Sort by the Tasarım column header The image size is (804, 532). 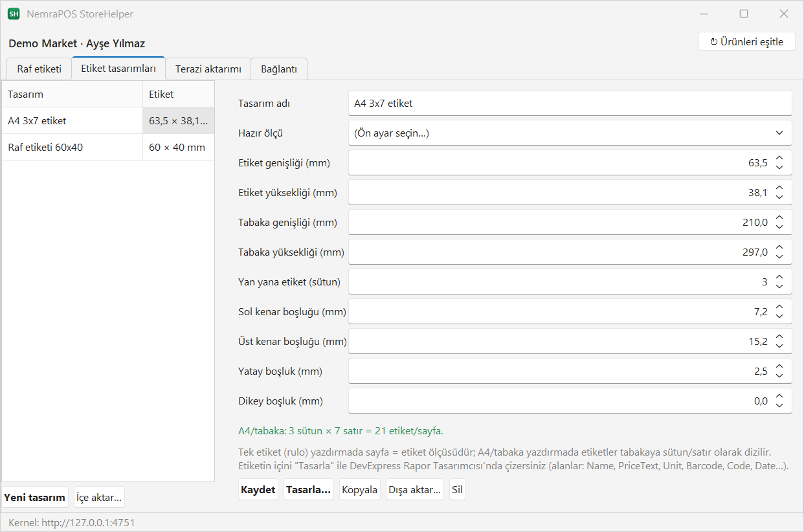click(73, 94)
